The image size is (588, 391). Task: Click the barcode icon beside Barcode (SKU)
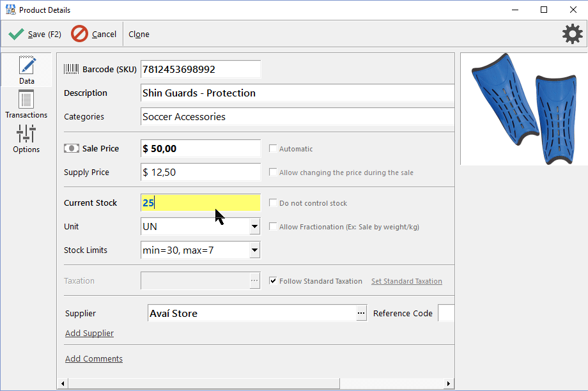point(71,69)
